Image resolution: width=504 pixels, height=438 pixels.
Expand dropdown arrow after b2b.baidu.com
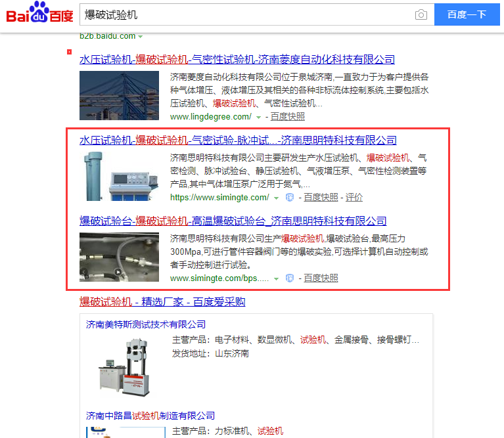(140, 37)
